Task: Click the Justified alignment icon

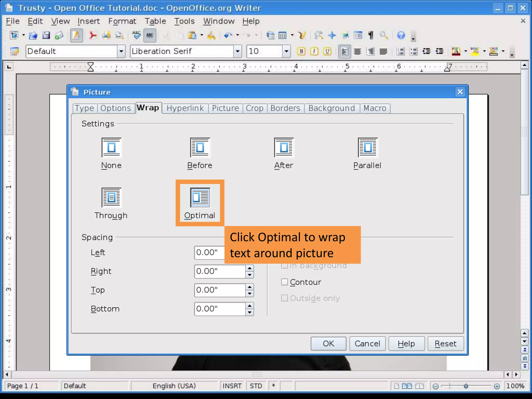Action: (383, 51)
